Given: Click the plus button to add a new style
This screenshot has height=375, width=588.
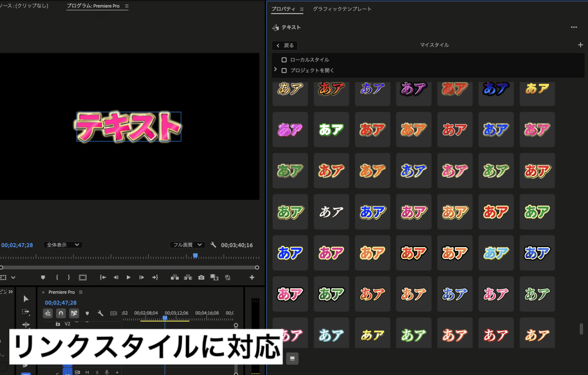Looking at the screenshot, I should click(580, 45).
